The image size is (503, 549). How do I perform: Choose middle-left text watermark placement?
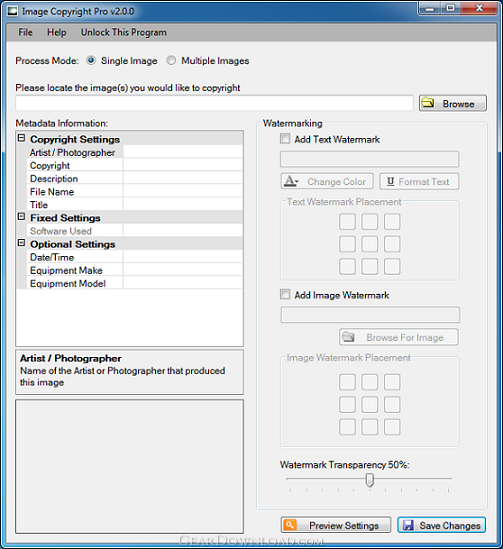coord(347,244)
